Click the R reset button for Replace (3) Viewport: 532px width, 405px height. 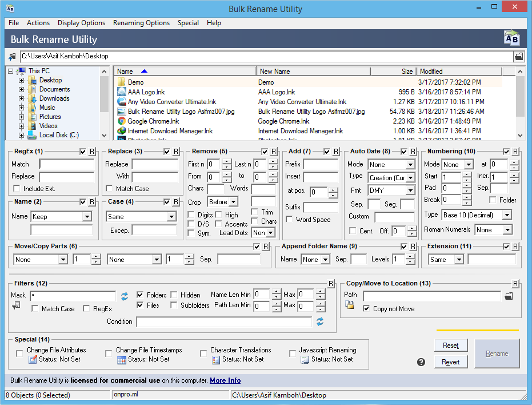click(x=176, y=152)
